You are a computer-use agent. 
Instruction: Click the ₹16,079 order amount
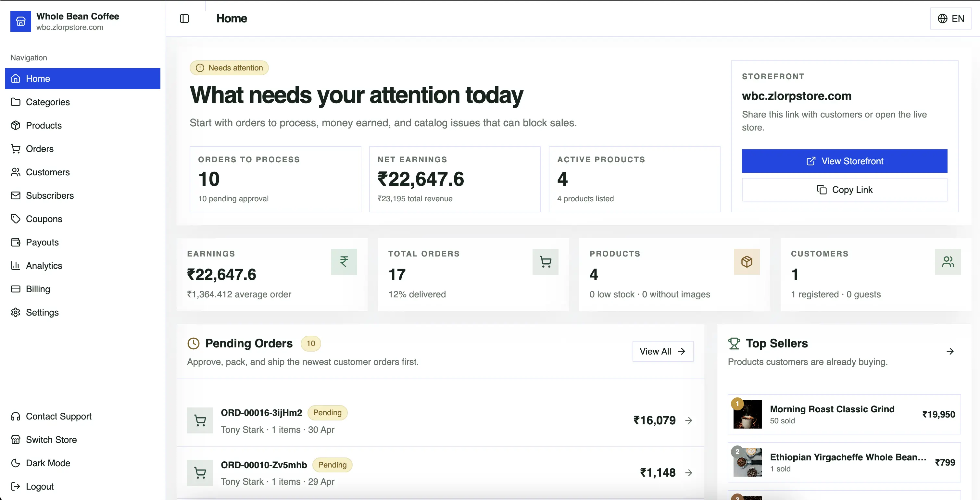654,420
